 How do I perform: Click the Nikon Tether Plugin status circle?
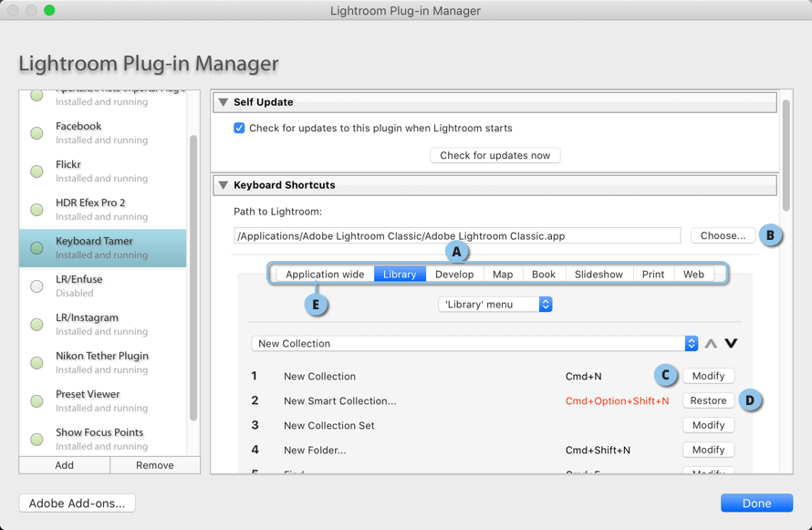[x=36, y=363]
